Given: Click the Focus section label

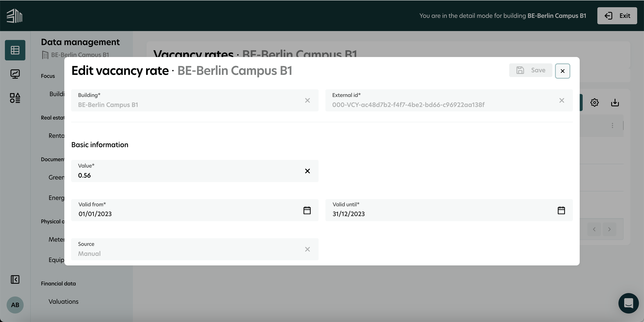Looking at the screenshot, I should [x=48, y=76].
